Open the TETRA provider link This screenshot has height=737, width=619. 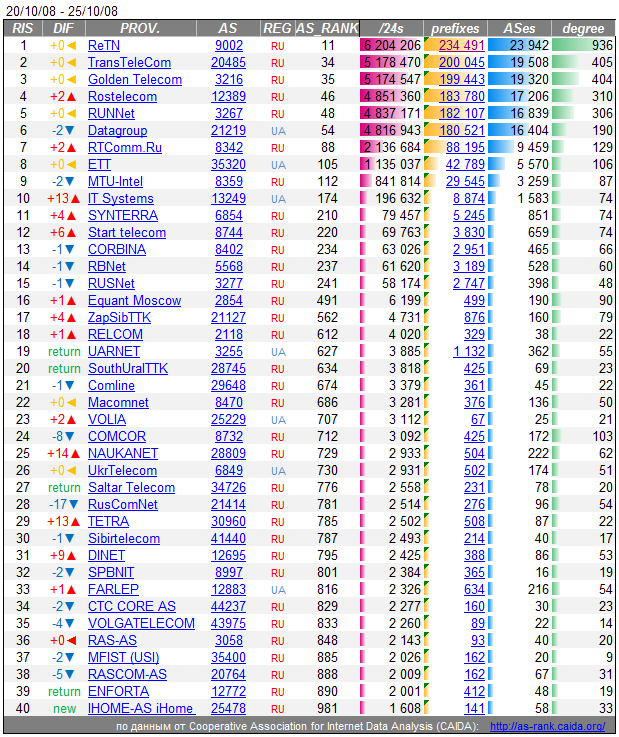pos(108,521)
